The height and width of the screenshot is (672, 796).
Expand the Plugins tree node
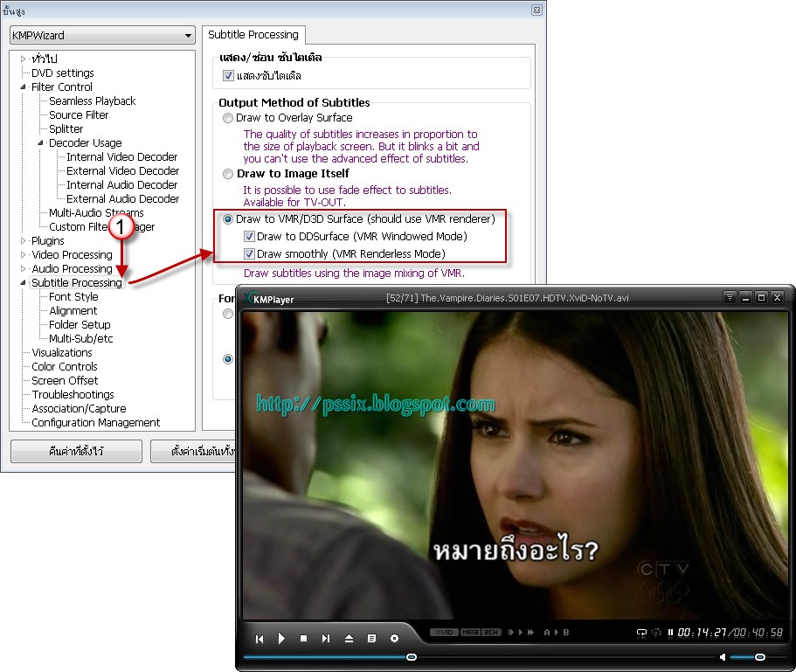coord(23,240)
